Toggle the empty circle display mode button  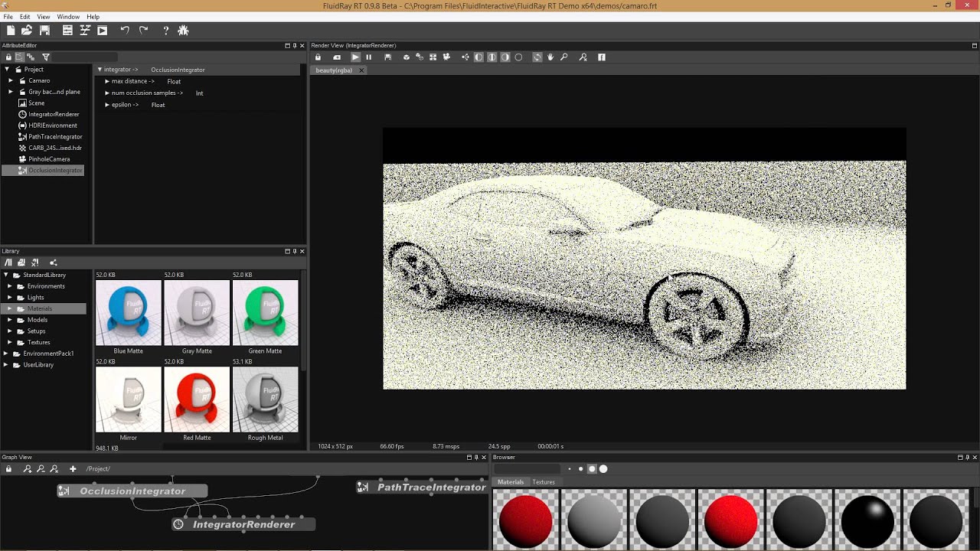coord(518,57)
